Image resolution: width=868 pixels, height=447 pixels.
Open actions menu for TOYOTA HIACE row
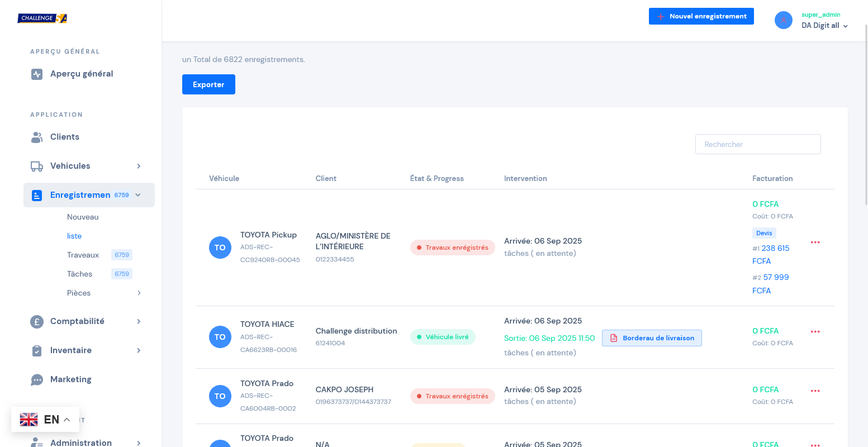point(815,332)
